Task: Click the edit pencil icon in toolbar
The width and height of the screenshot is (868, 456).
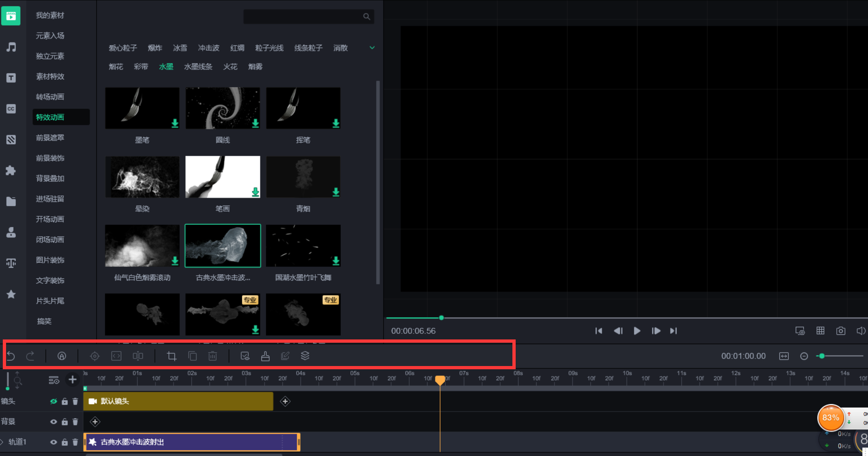Action: 285,356
